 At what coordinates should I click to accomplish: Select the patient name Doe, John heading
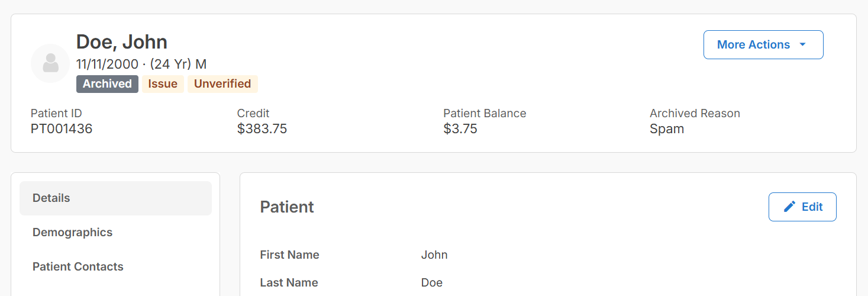122,42
